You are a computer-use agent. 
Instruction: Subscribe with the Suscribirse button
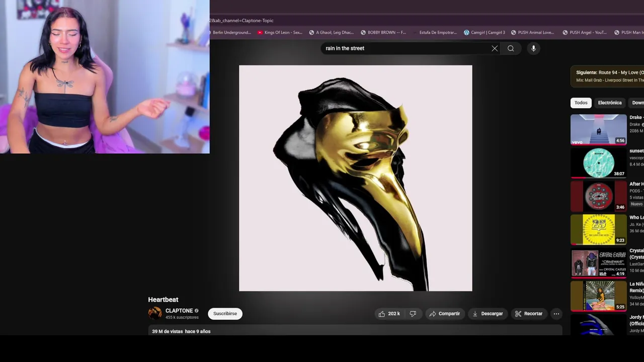(x=225, y=314)
